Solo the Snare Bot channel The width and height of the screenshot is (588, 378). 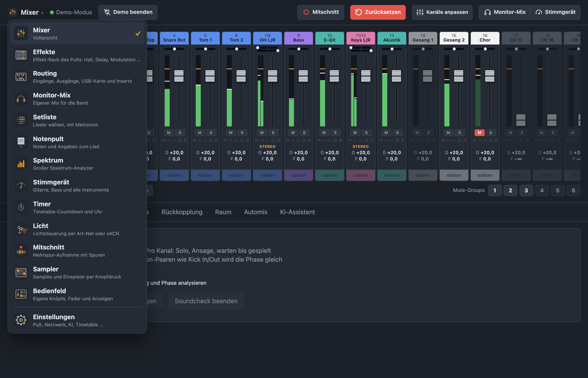click(180, 133)
